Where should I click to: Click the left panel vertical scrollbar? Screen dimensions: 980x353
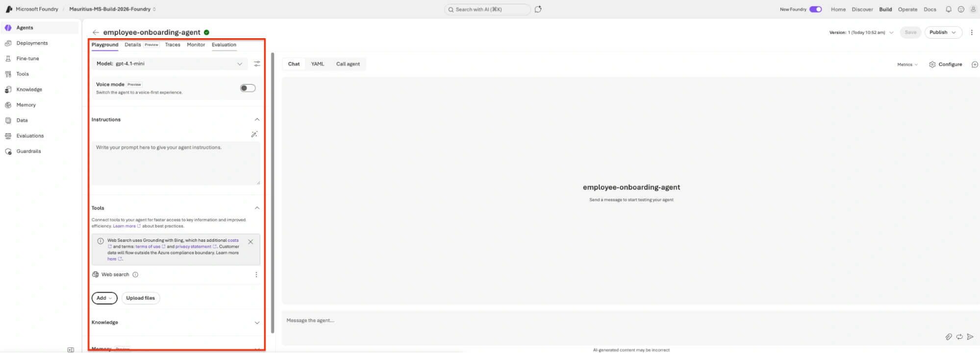[x=273, y=192]
